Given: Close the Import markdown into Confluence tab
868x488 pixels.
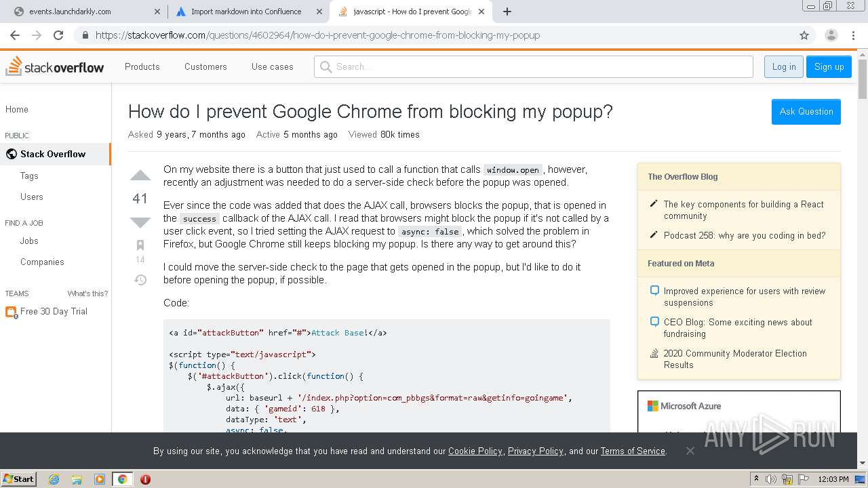Looking at the screenshot, I should click(x=319, y=12).
